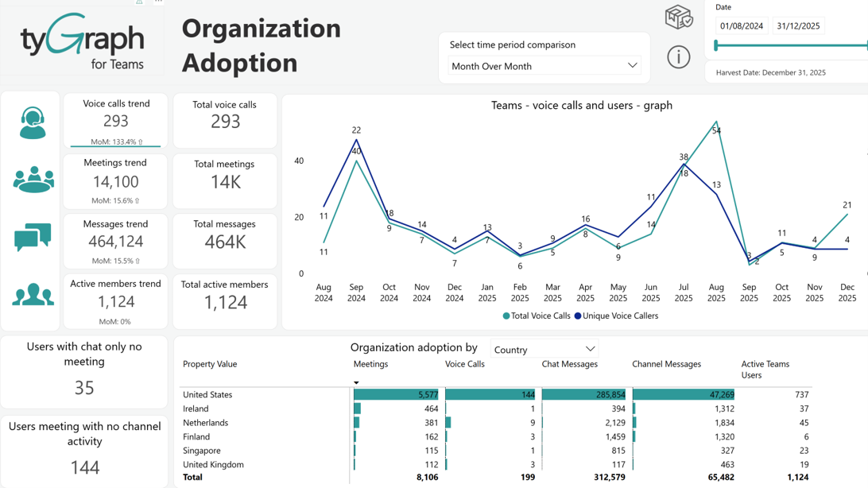Sort table by Chat Messages column
Image resolution: width=868 pixels, height=488 pixels.
pos(570,364)
